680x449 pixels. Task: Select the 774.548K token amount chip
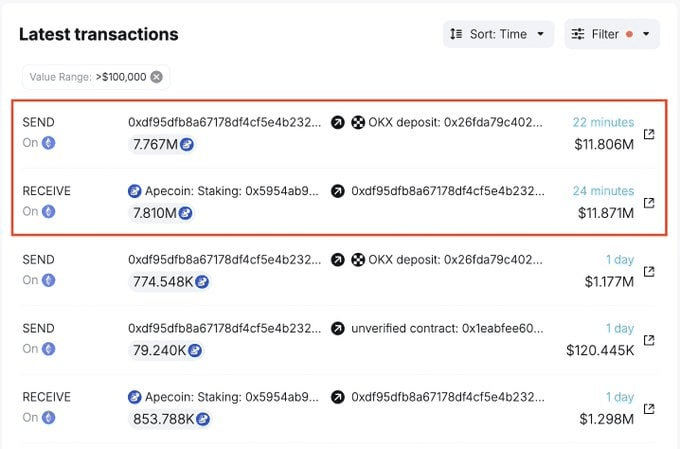click(x=170, y=282)
